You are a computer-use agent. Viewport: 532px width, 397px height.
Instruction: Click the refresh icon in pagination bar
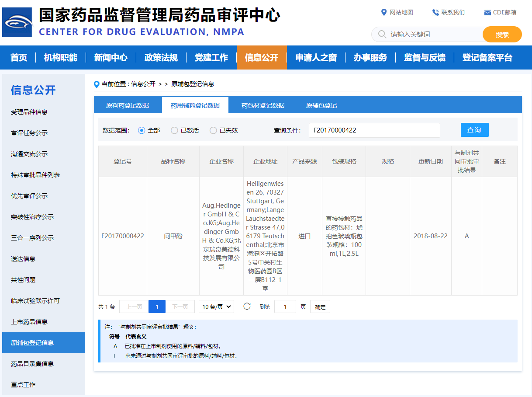click(247, 306)
